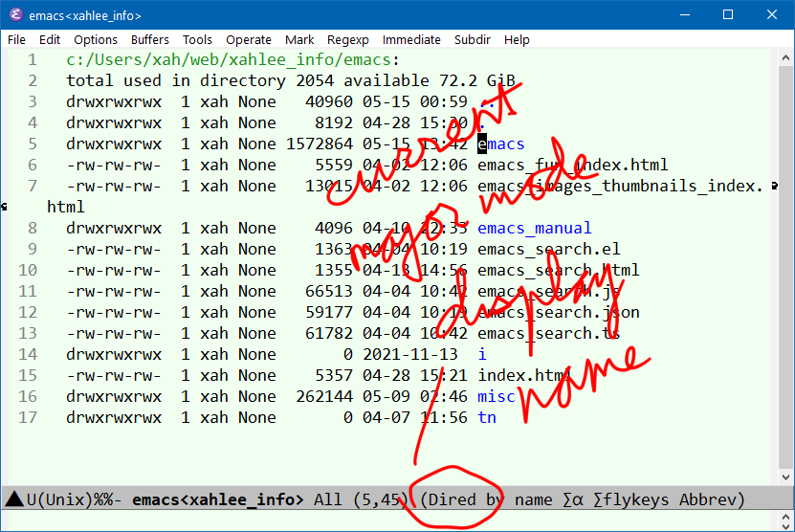The image size is (795, 532).
Task: Select file index.html on line 15
Action: pyautogui.click(x=525, y=375)
